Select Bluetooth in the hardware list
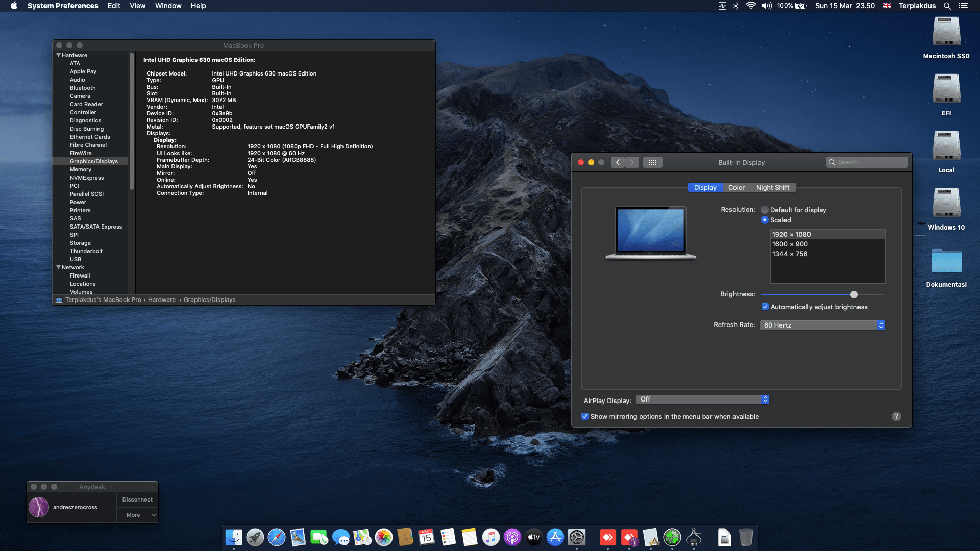 [83, 88]
